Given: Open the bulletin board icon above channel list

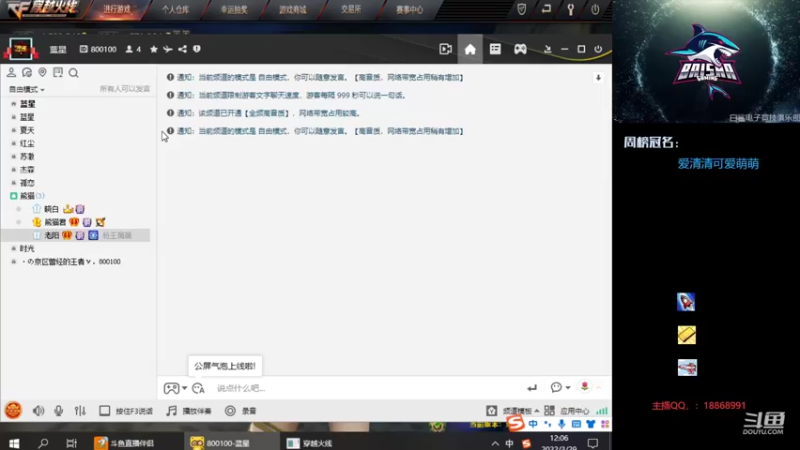Looking at the screenshot, I should point(58,72).
